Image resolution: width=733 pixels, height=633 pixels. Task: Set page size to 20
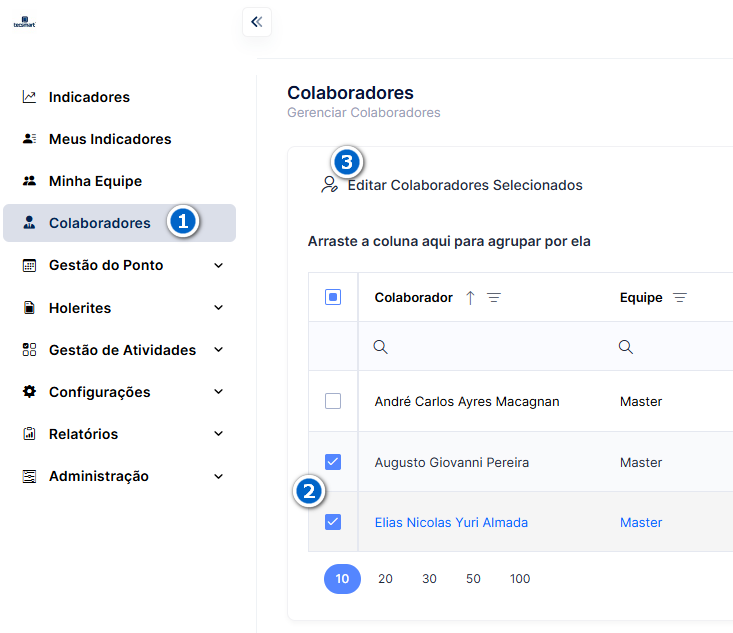click(x=385, y=579)
